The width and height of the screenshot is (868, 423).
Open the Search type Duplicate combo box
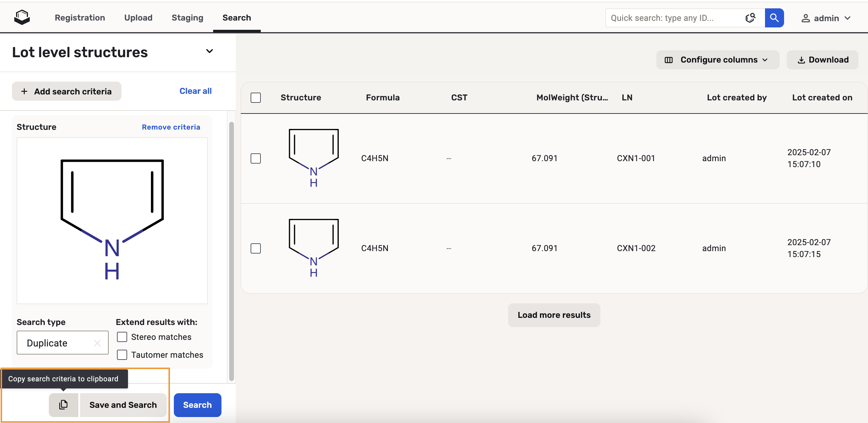pyautogui.click(x=62, y=342)
